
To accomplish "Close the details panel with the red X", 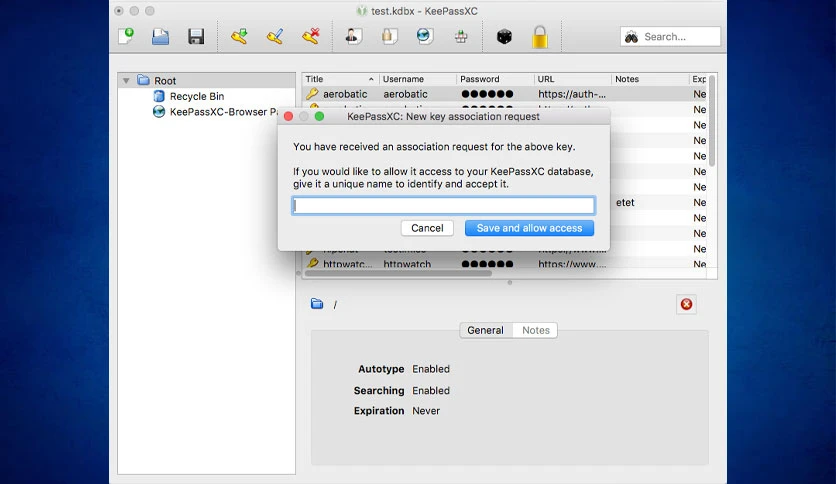I will tap(686, 304).
